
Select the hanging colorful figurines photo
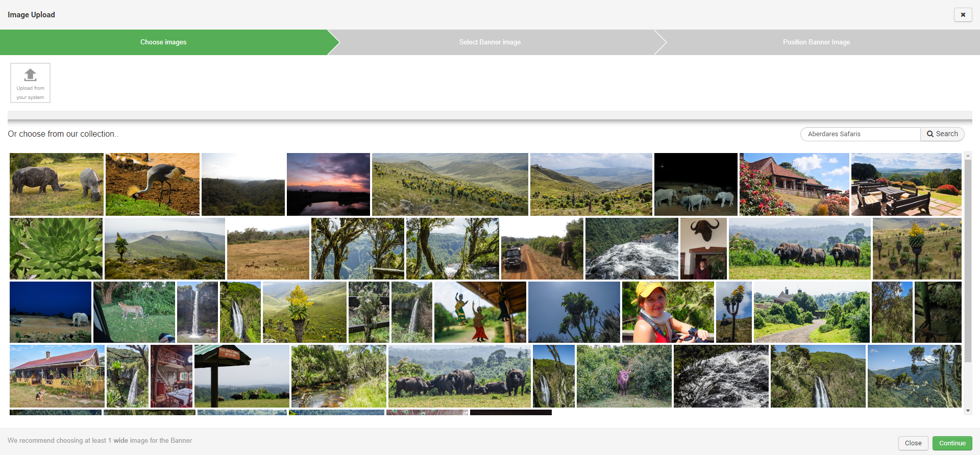point(480,312)
